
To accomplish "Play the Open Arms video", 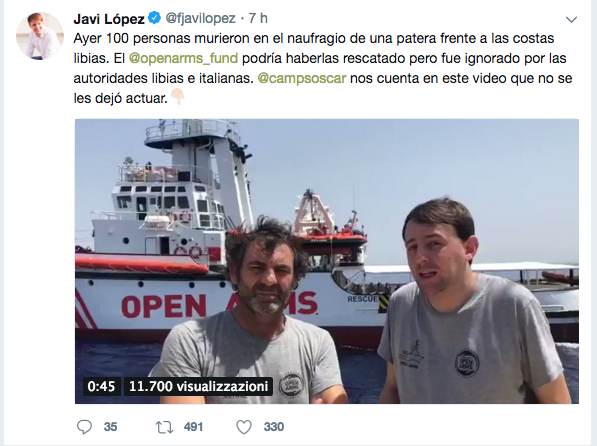I will point(327,261).
